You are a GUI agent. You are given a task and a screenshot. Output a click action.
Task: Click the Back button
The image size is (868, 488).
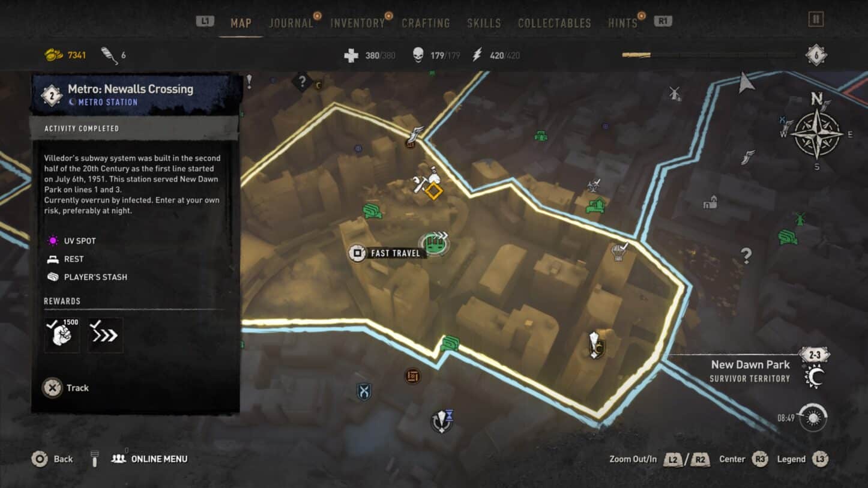click(52, 459)
